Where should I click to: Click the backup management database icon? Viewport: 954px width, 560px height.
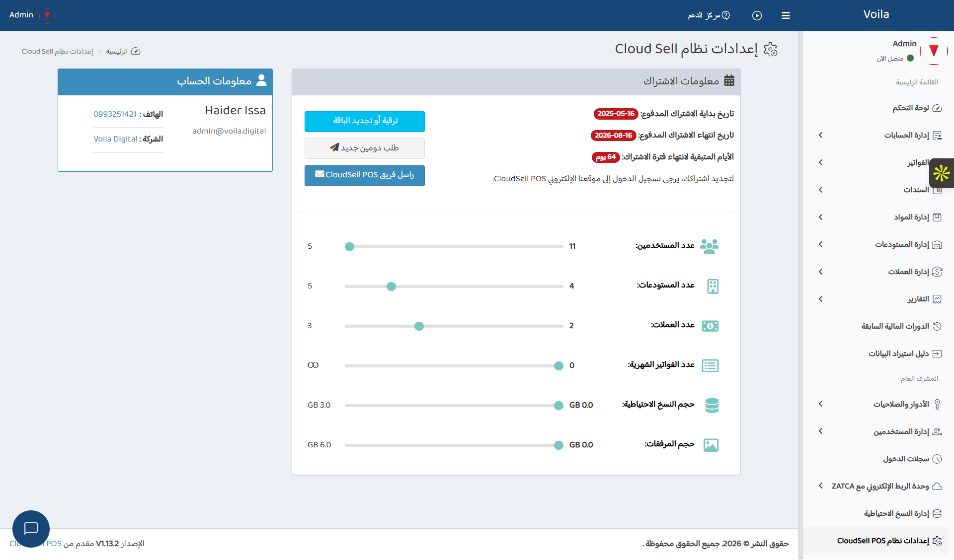pyautogui.click(x=937, y=514)
